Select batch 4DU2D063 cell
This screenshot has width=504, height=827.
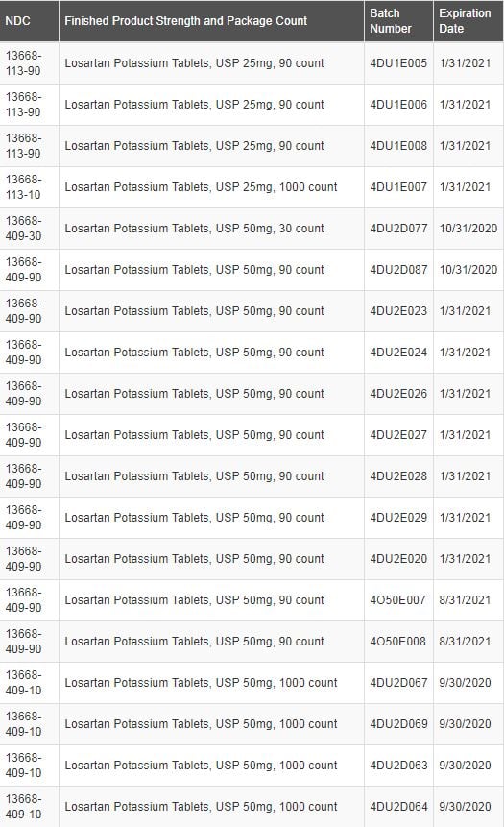(398, 766)
